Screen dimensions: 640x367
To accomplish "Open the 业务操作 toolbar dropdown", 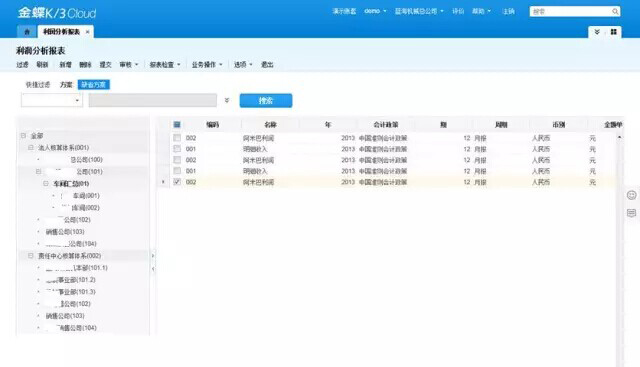I will [207, 65].
